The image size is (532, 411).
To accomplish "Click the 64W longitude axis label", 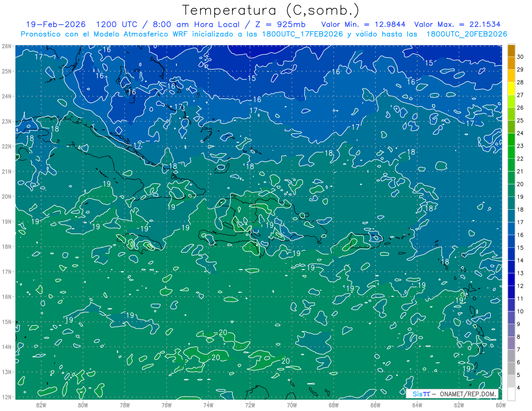I will click(x=417, y=405).
